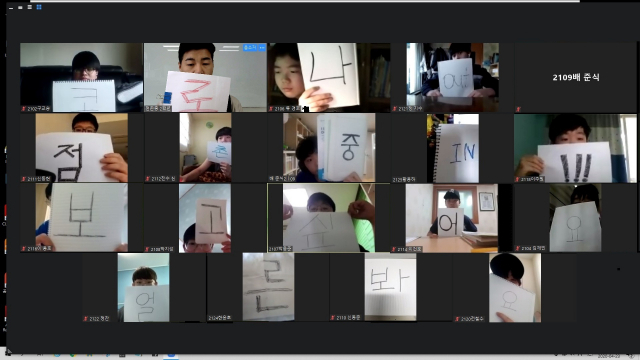Click the muted mic icon on the 2109배준식 tile
This screenshot has width=640, height=360.
tap(518, 109)
